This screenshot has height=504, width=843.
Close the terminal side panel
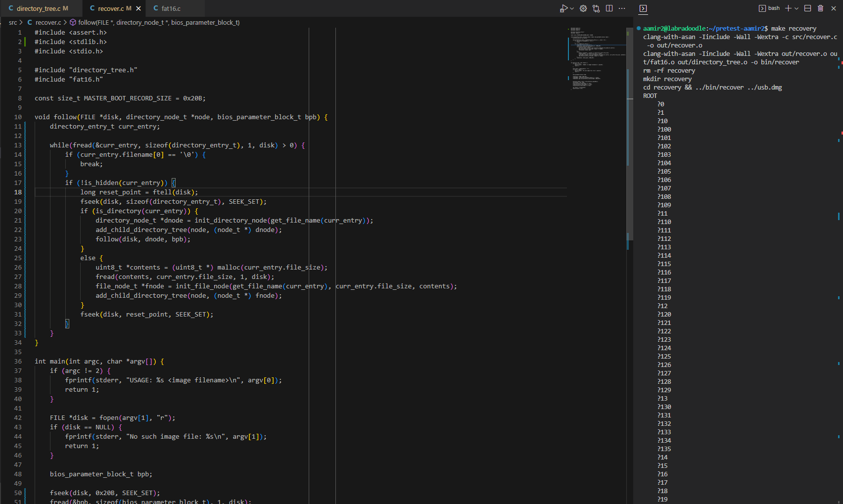click(834, 8)
